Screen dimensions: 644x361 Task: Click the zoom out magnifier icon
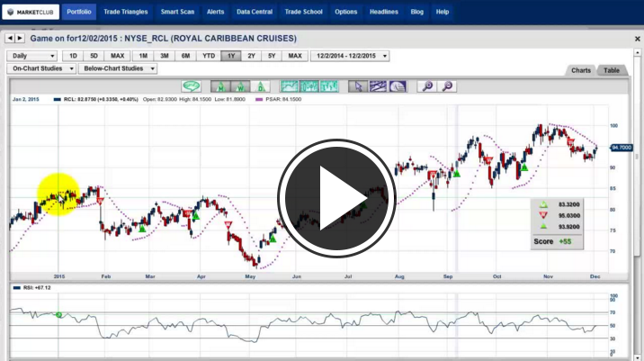coord(447,86)
